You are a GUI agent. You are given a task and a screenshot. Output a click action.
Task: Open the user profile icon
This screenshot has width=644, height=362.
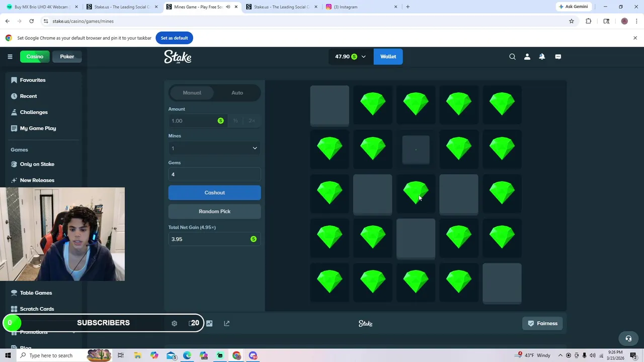point(527,57)
